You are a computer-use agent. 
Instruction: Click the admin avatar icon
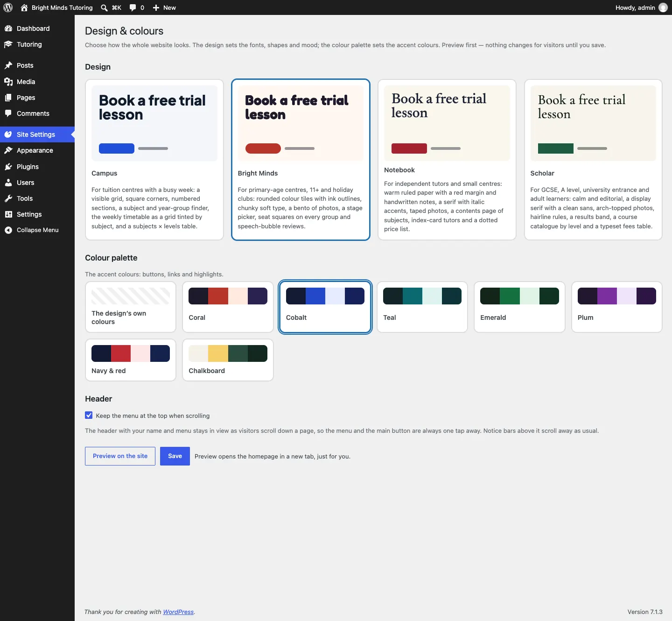coord(663,7)
